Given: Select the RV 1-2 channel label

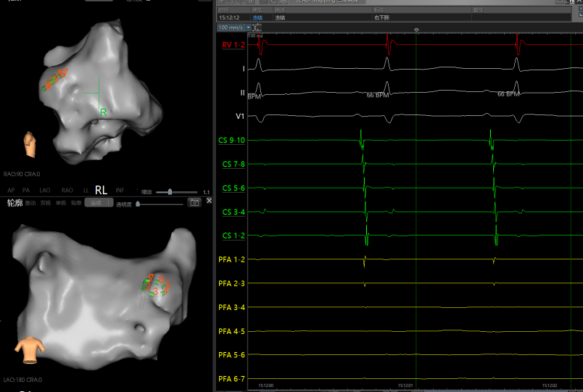Looking at the screenshot, I should pos(233,46).
